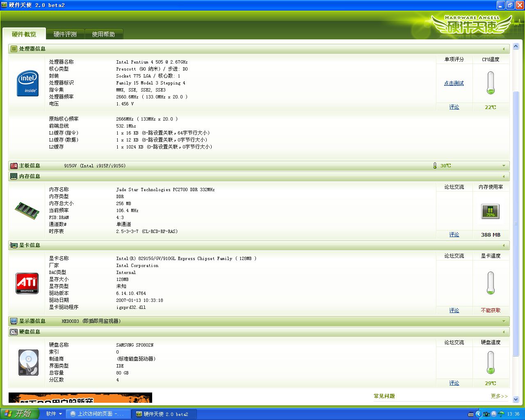This screenshot has height=420, width=525.
Task: Click the scrollbar down arrow
Action: point(516,399)
